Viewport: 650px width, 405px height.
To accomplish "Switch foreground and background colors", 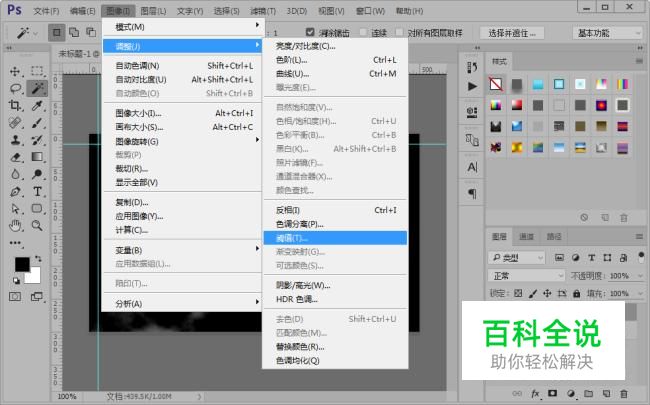I will [38, 259].
